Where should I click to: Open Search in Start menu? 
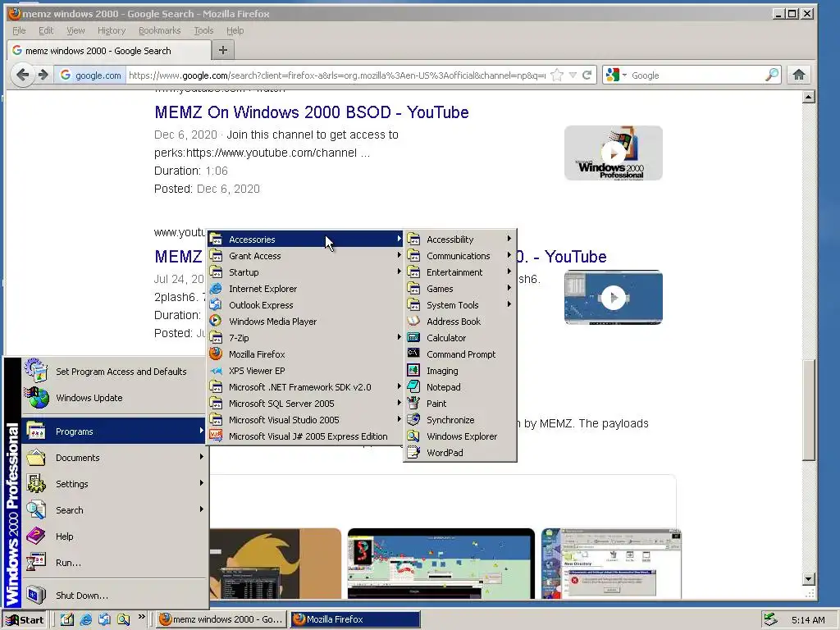(113, 510)
